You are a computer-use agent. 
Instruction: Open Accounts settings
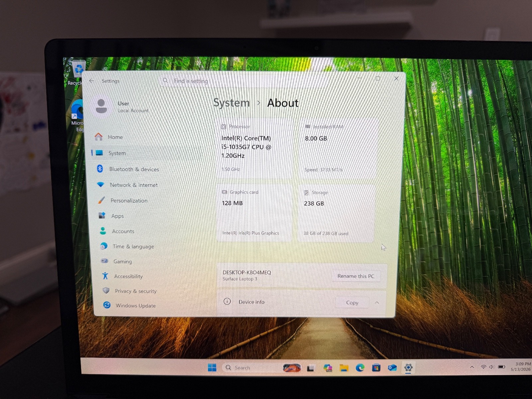coord(146,231)
